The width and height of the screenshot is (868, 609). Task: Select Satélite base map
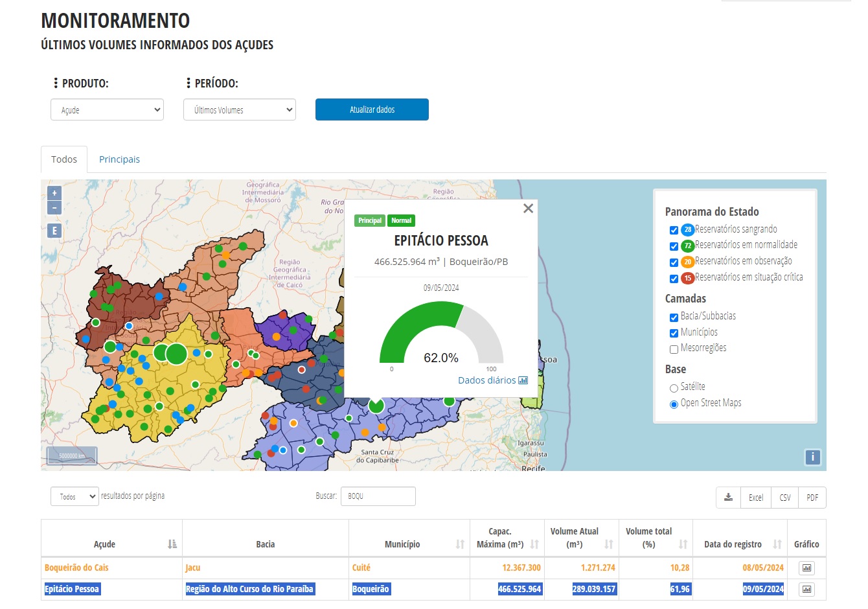[674, 388]
